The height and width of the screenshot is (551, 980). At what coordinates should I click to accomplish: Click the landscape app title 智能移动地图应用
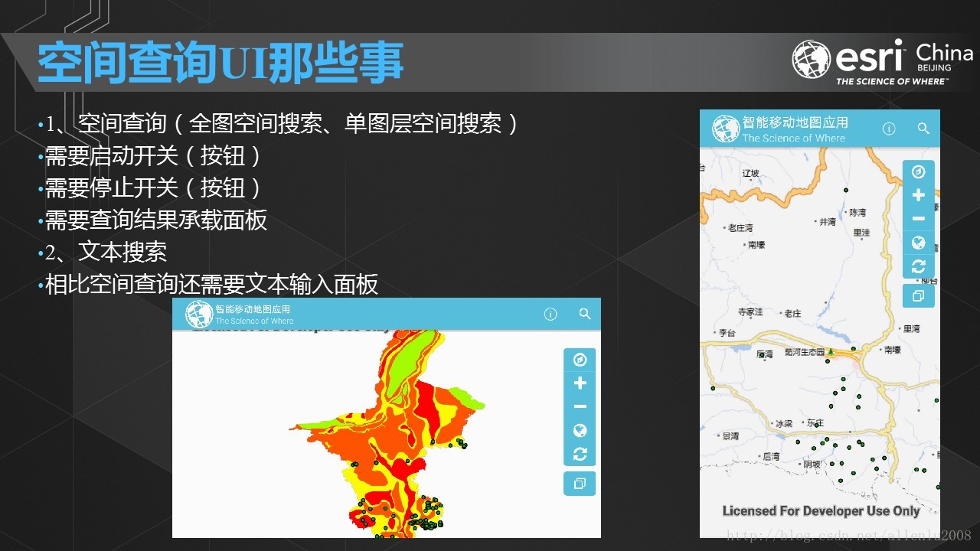click(253, 309)
